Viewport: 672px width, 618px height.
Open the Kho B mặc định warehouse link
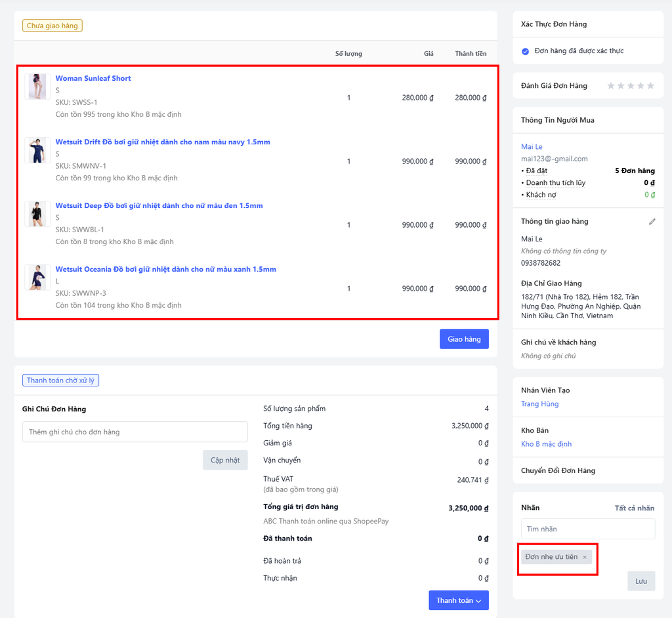(546, 444)
